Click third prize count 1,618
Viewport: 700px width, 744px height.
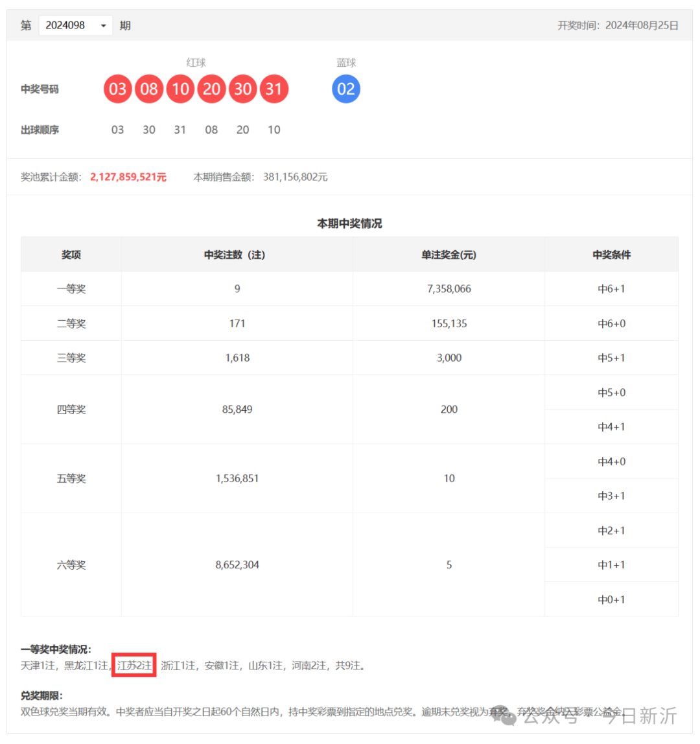237,358
